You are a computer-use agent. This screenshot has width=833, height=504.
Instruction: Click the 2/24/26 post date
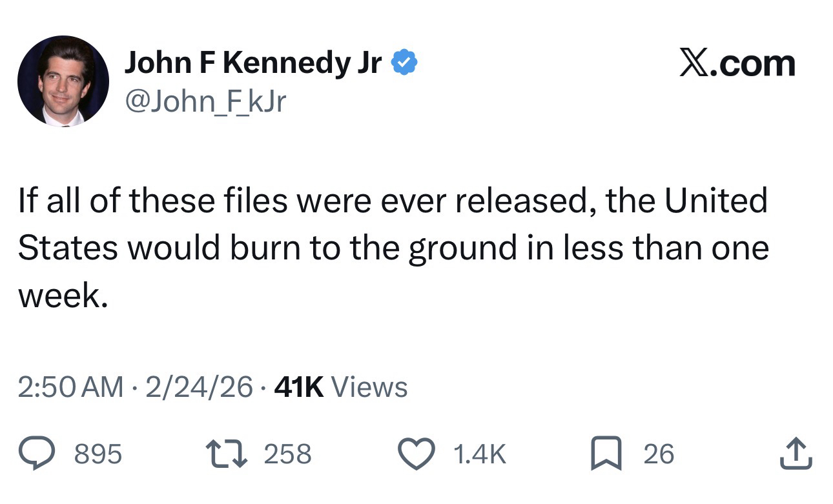click(199, 387)
